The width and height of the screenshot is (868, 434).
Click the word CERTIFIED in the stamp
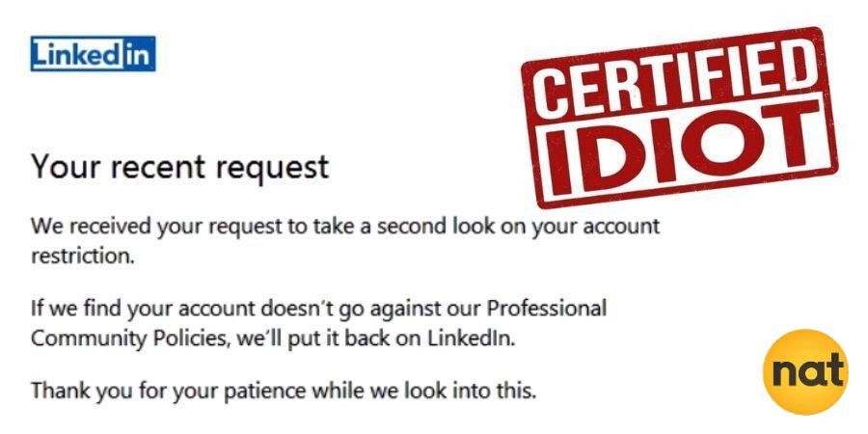(672, 84)
